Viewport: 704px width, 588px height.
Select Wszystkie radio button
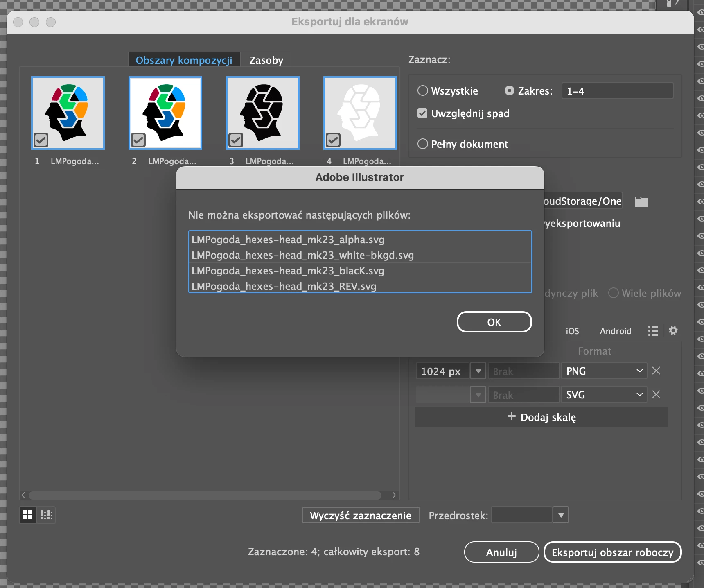[422, 90]
